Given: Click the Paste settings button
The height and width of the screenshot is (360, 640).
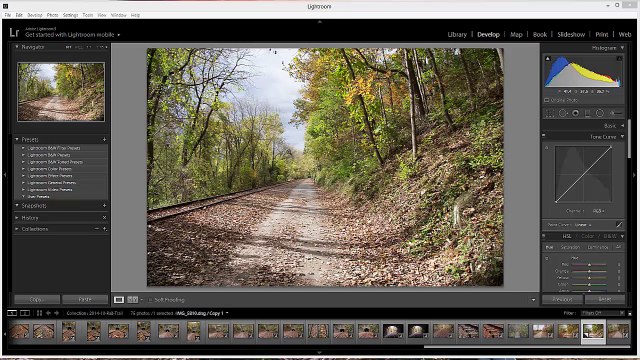Looking at the screenshot, I should point(85,300).
